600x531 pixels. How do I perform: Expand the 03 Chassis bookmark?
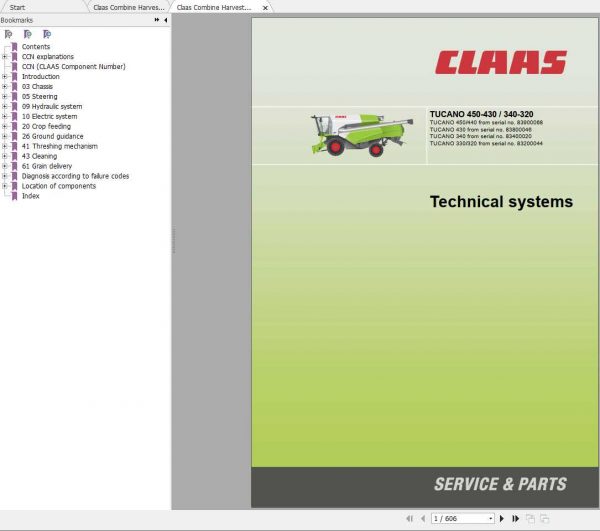click(5, 86)
